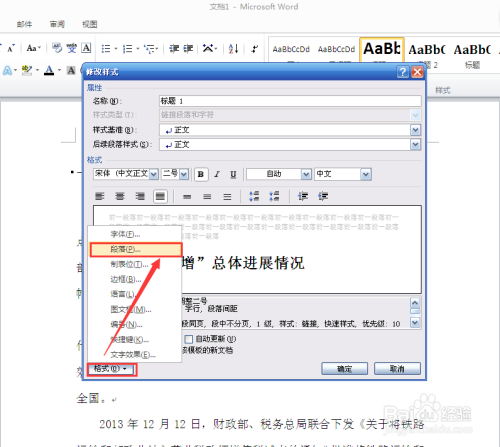Click the clear formatting eraser icon
The image size is (500, 447).
click(x=57, y=48)
